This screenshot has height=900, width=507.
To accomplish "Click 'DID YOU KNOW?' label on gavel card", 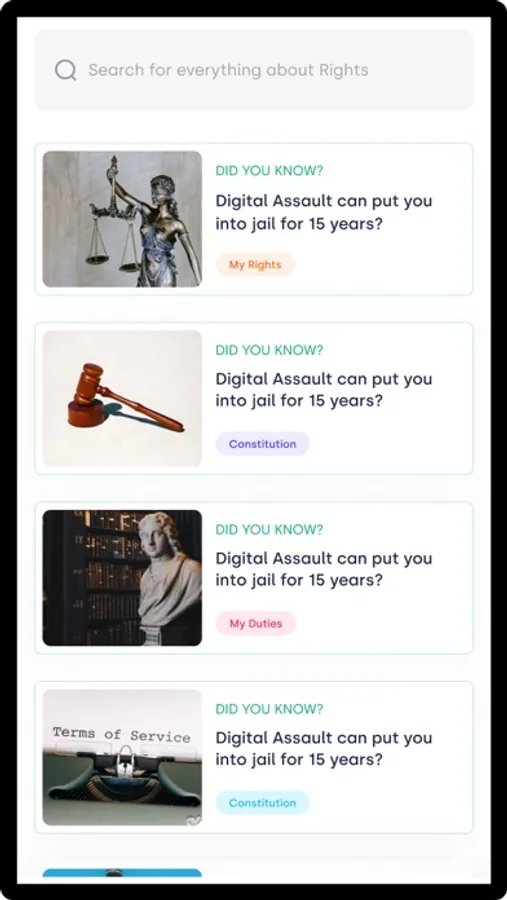I will click(x=269, y=350).
